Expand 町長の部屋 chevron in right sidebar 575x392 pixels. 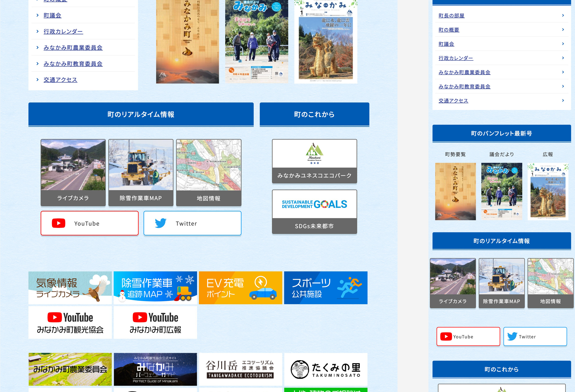[563, 15]
